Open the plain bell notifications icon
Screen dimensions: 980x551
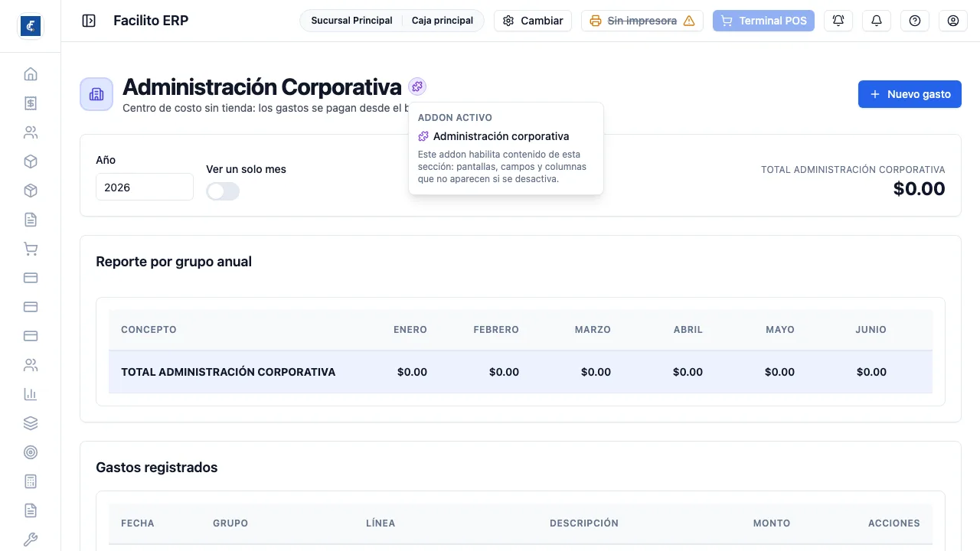point(877,21)
